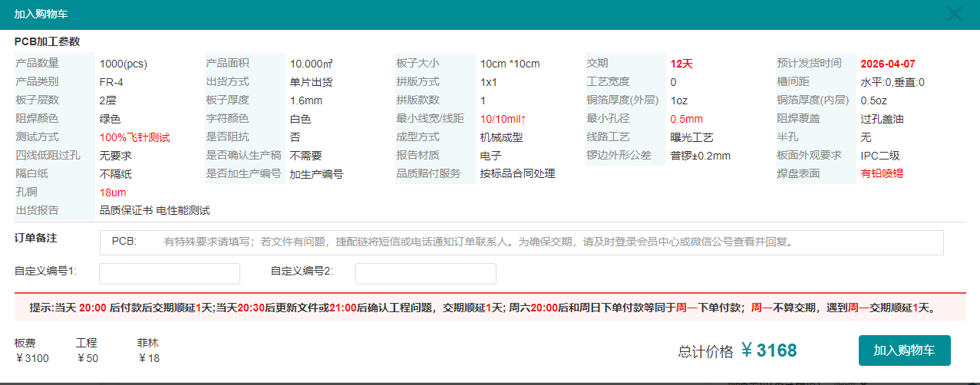Click the 1000(pcs) product quantity value

[x=123, y=64]
